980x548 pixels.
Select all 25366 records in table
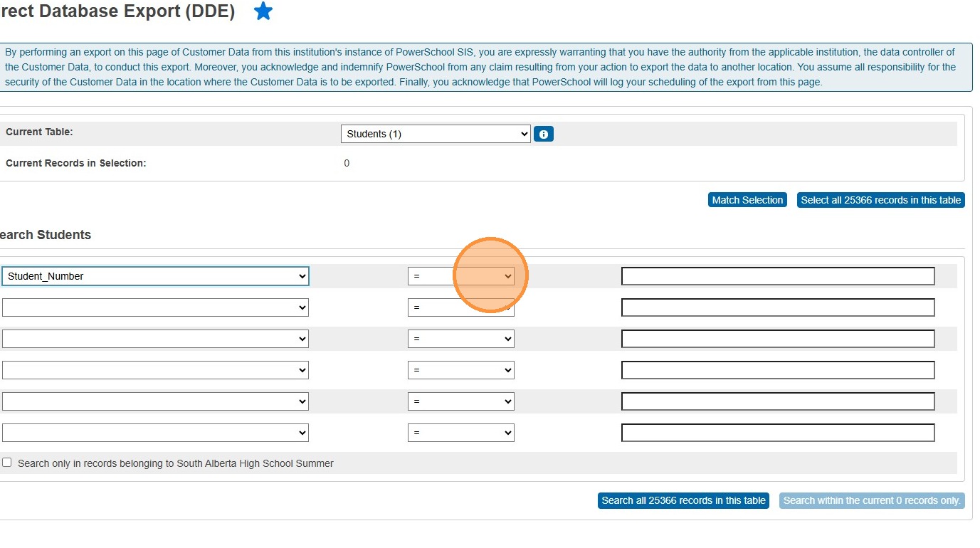pyautogui.click(x=880, y=200)
